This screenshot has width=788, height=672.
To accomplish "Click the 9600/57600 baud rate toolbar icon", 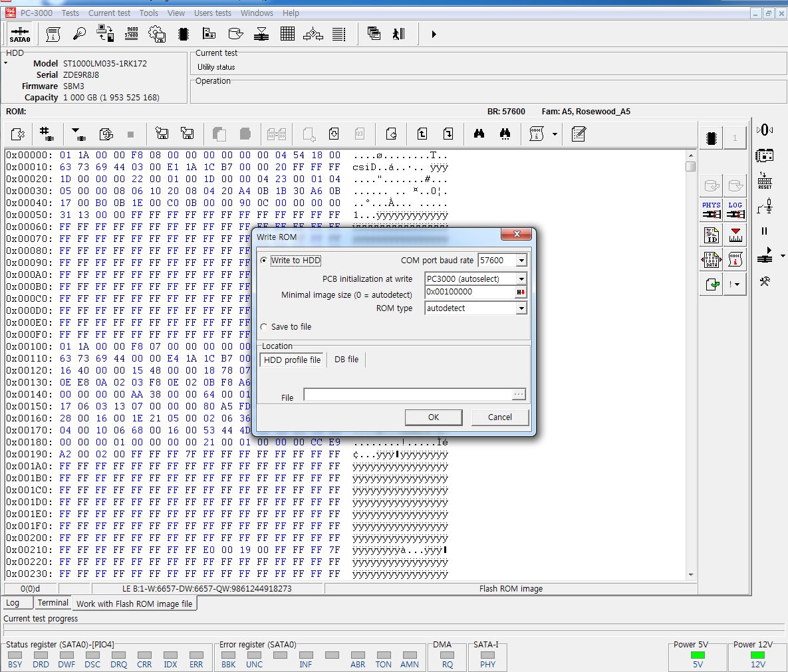I will 131,34.
